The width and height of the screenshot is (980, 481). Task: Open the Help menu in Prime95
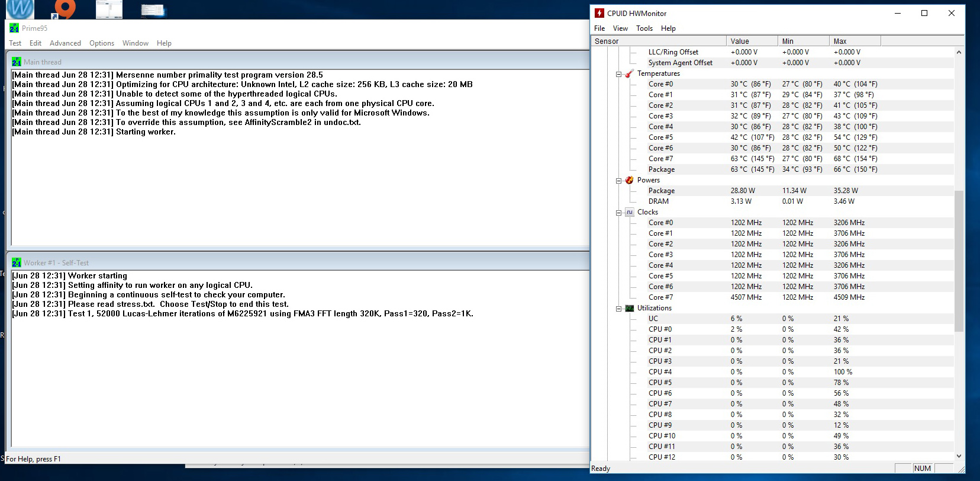coord(164,43)
